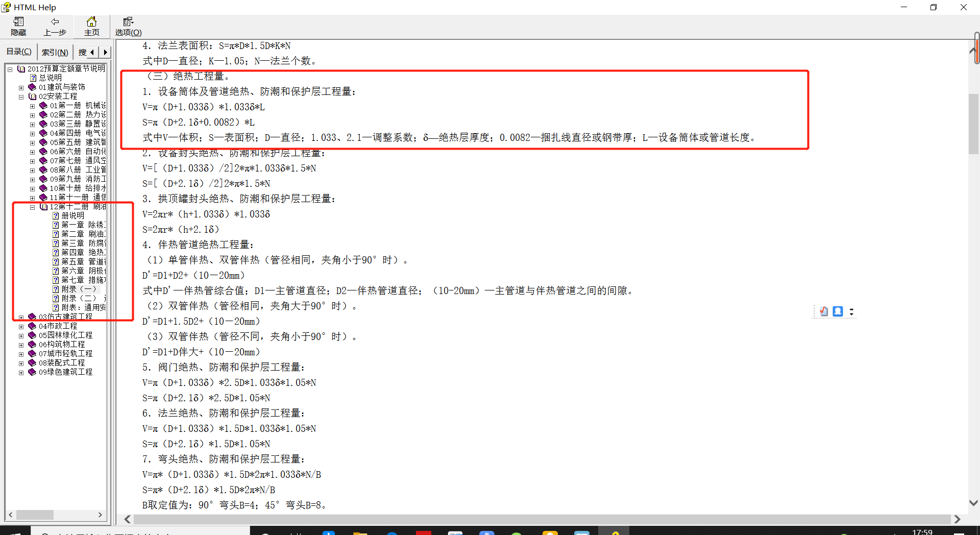Expand the 03第三册 静置 volume
The height and width of the screenshot is (535, 980).
click(32, 124)
